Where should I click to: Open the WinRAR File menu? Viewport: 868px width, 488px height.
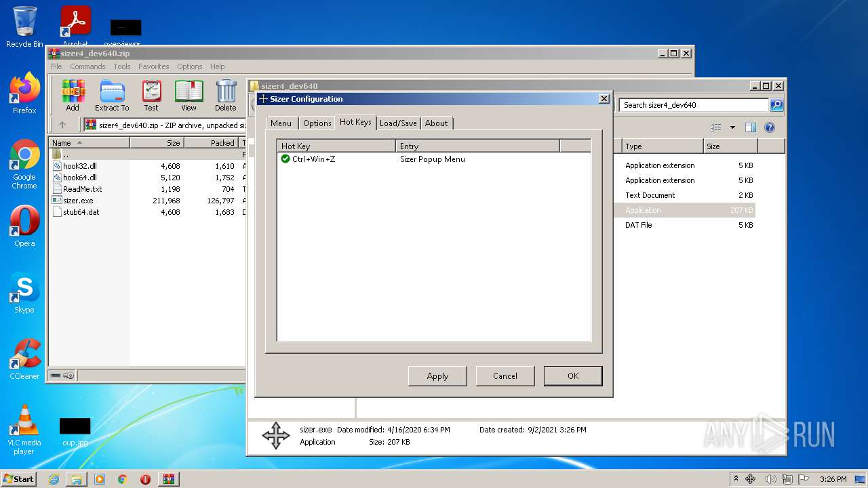tap(56, 66)
